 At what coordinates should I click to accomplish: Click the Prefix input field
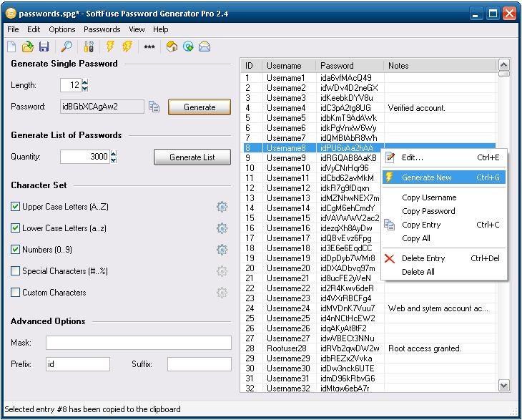coord(78,364)
